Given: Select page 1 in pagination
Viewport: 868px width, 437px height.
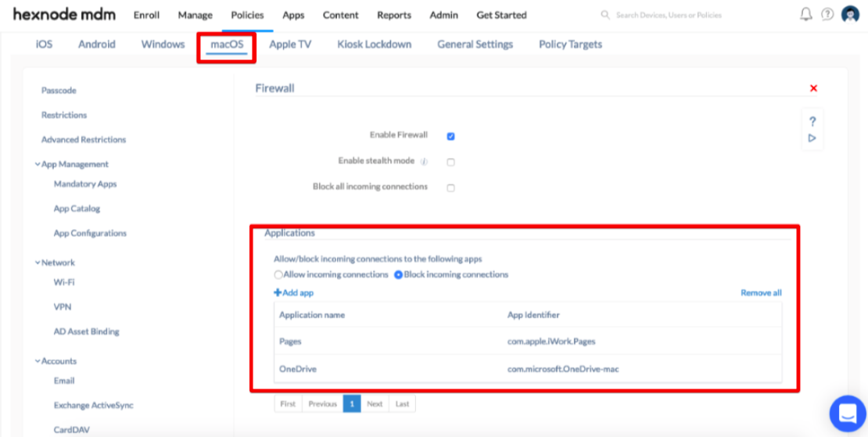Looking at the screenshot, I should 352,404.
